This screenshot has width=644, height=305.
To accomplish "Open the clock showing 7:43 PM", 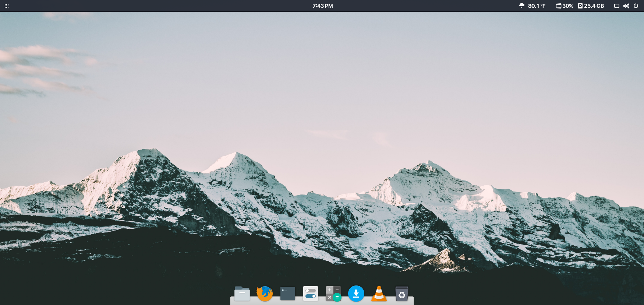I will [323, 6].
